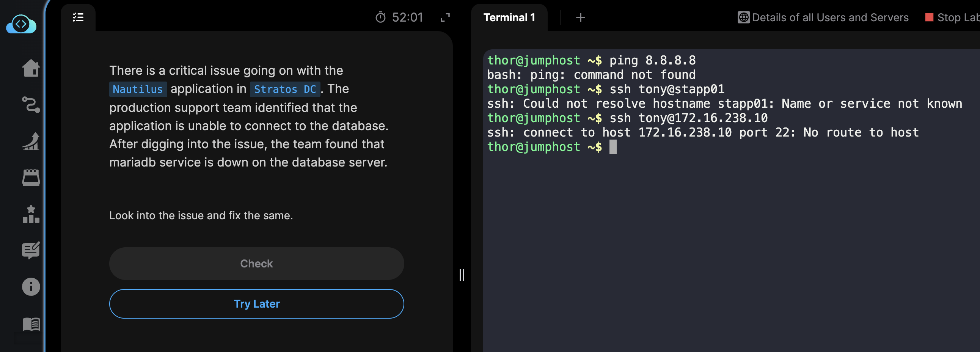Click the Check button

point(256,264)
